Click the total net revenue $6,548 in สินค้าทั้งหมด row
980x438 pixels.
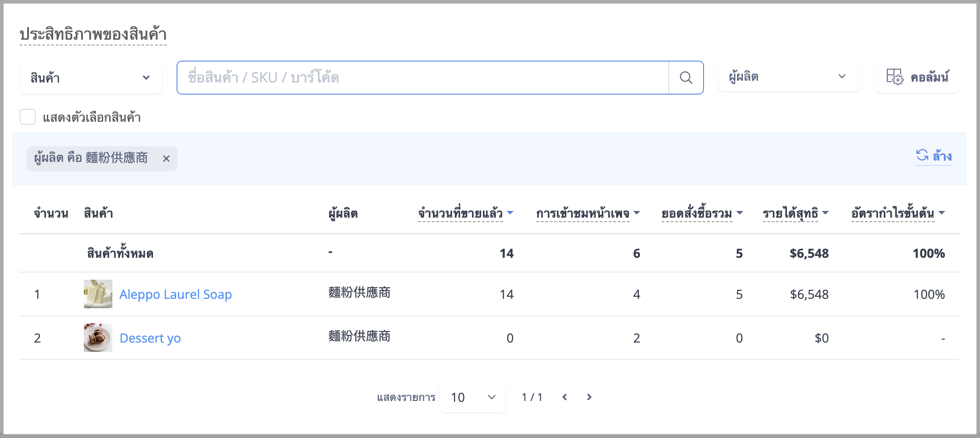point(809,253)
